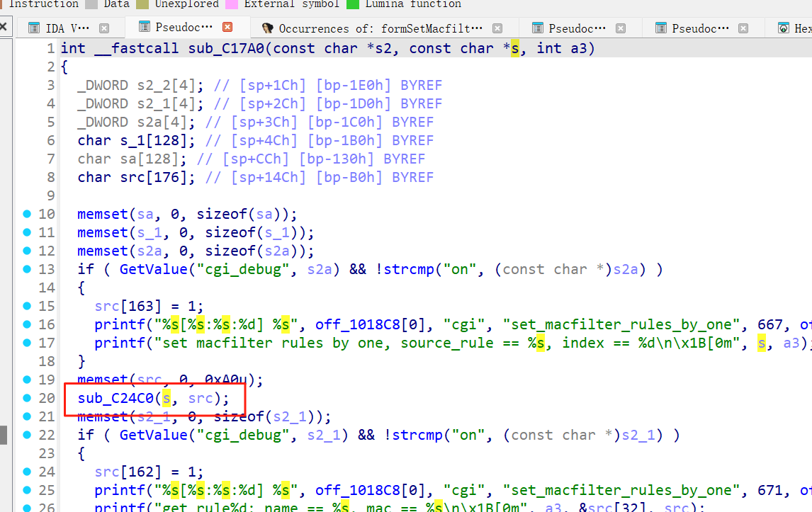Click GetValue call on line 13
Image resolution: width=812 pixels, height=512 pixels.
tap(153, 269)
